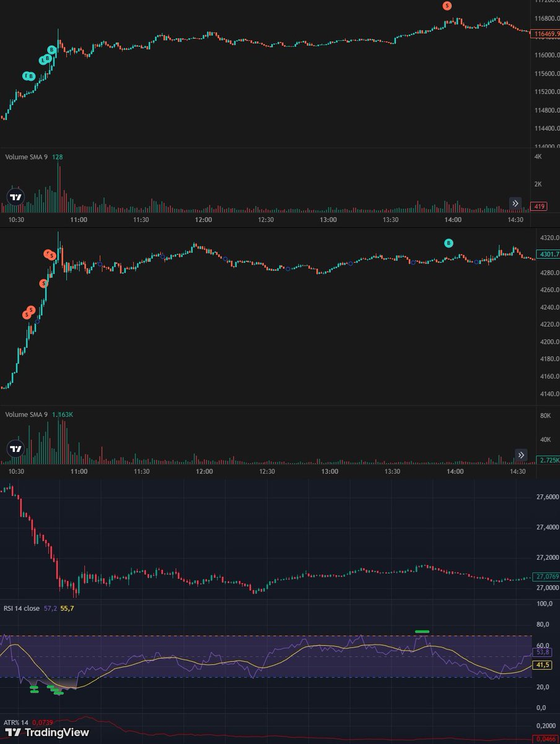Click 13:00 on the time axis under the 4K volume pane
The image size is (560, 744).
pos(328,220)
